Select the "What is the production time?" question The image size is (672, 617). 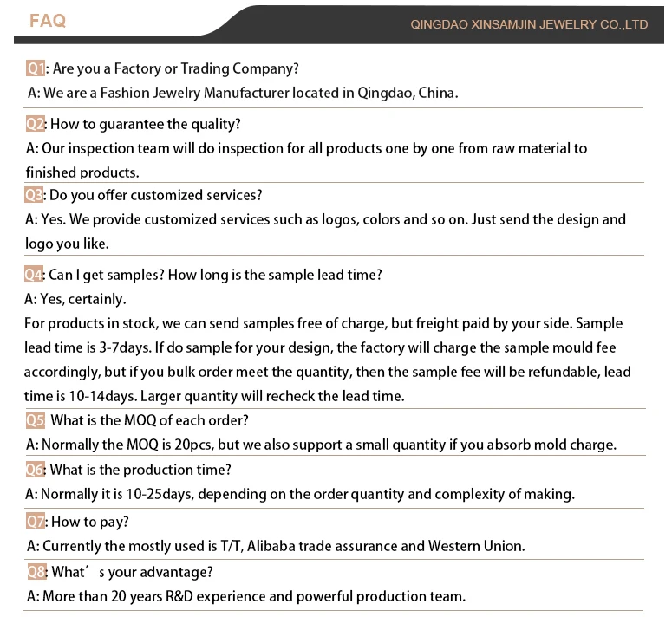point(140,470)
